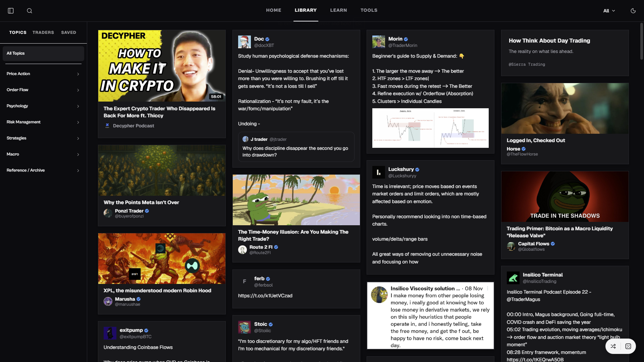Click Doc's Santa hat avatar
The height and width of the screenshot is (362, 644).
point(245,42)
